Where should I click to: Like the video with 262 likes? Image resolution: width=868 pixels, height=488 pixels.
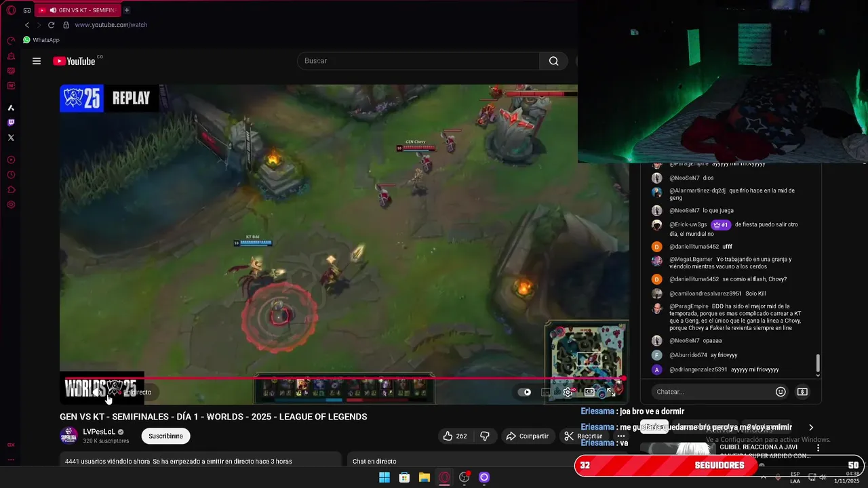tap(455, 436)
